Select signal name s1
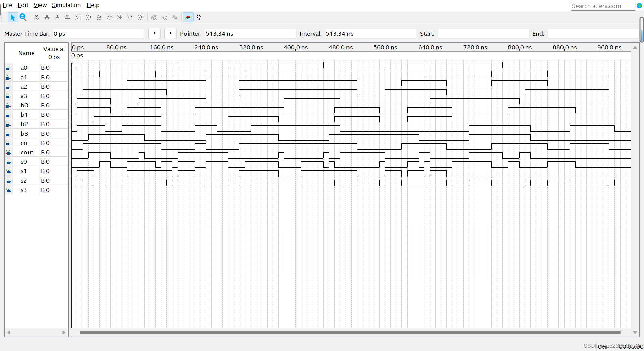644x351 pixels. 24,171
